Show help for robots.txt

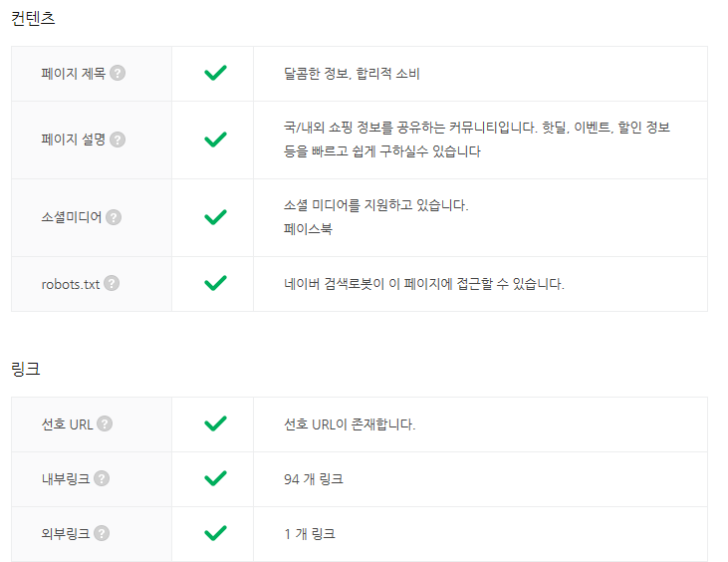(112, 283)
